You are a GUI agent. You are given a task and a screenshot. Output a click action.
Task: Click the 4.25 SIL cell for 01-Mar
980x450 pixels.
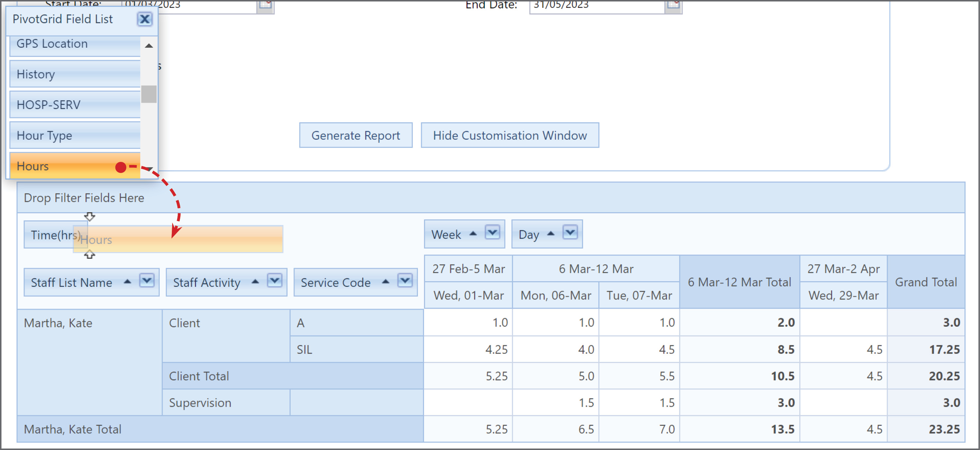[468, 349]
